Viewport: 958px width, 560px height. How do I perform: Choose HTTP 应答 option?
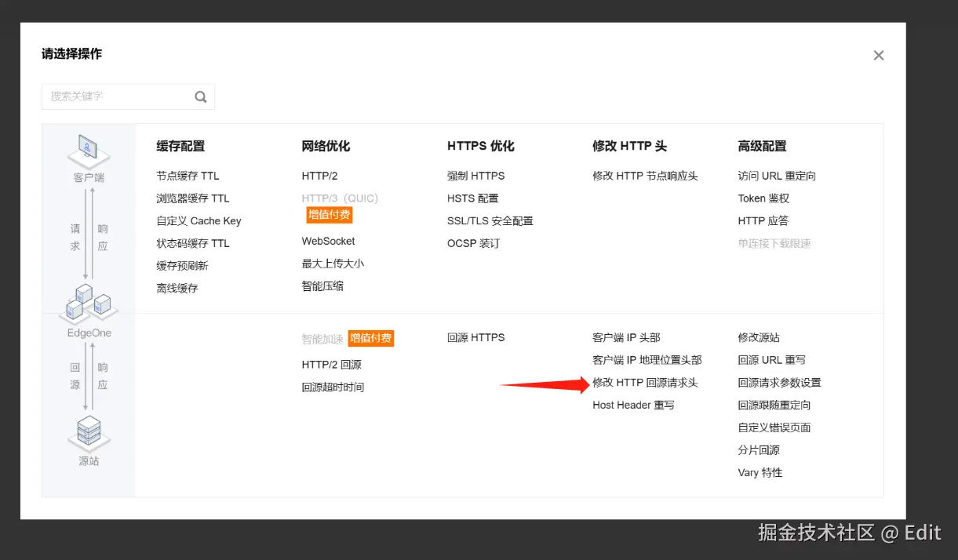tap(763, 221)
